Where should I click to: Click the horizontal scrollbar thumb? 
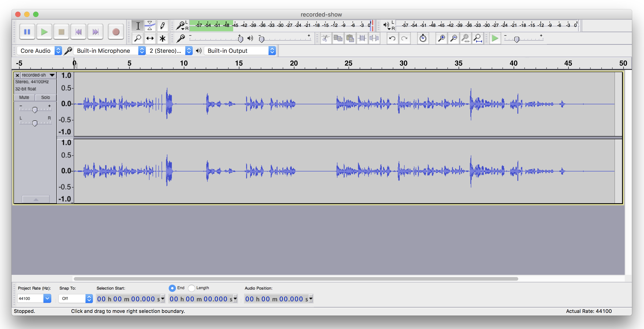(x=296, y=279)
